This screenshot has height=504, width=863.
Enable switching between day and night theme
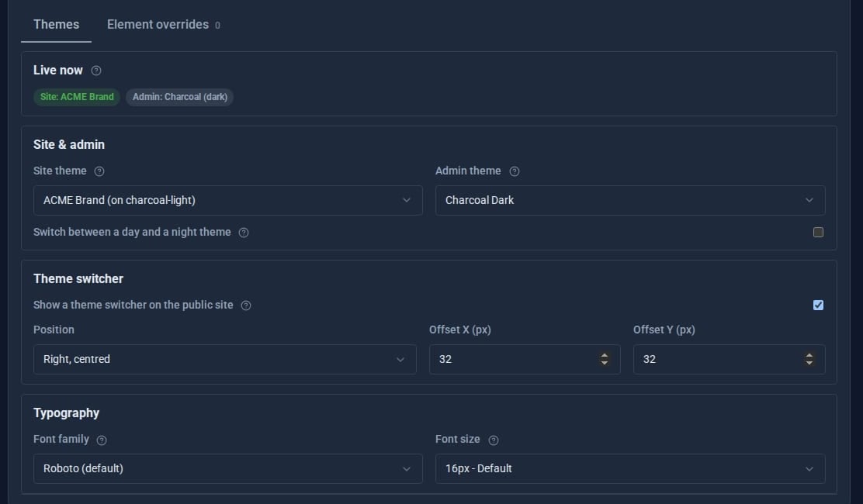point(819,233)
